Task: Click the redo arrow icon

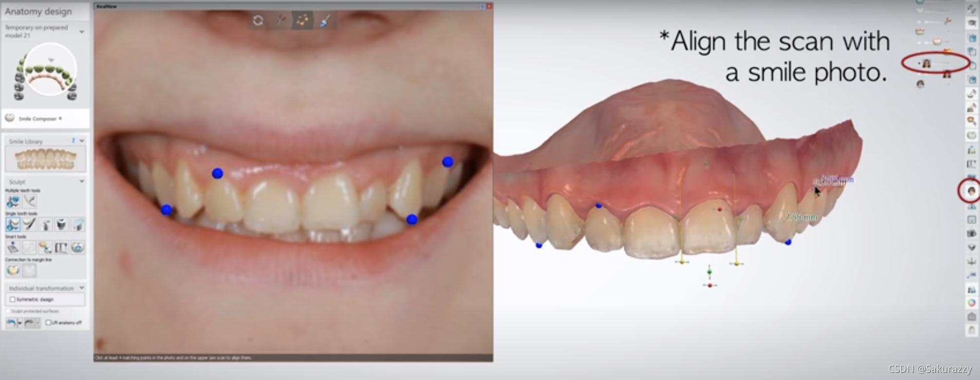Action: 29,323
